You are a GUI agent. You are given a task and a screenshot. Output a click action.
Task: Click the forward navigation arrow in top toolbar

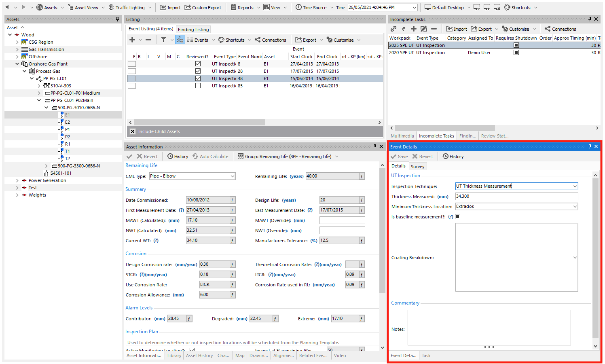(x=23, y=7)
